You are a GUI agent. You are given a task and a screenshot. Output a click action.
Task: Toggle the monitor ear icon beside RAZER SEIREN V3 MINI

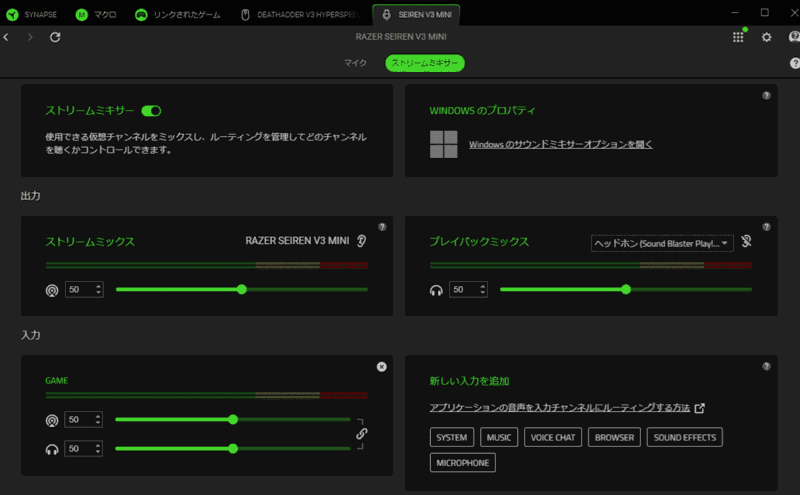pyautogui.click(x=361, y=241)
